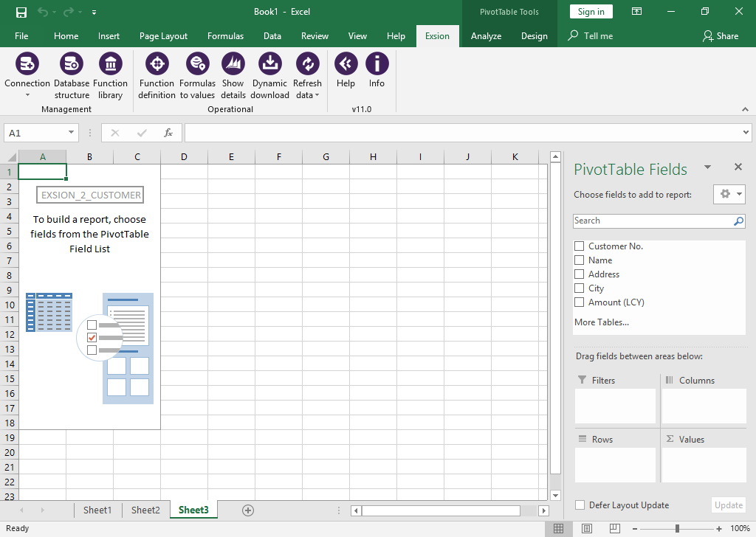Click the search magnifier in PivotTable Fields
The height and width of the screenshot is (537, 756).
[738, 221]
